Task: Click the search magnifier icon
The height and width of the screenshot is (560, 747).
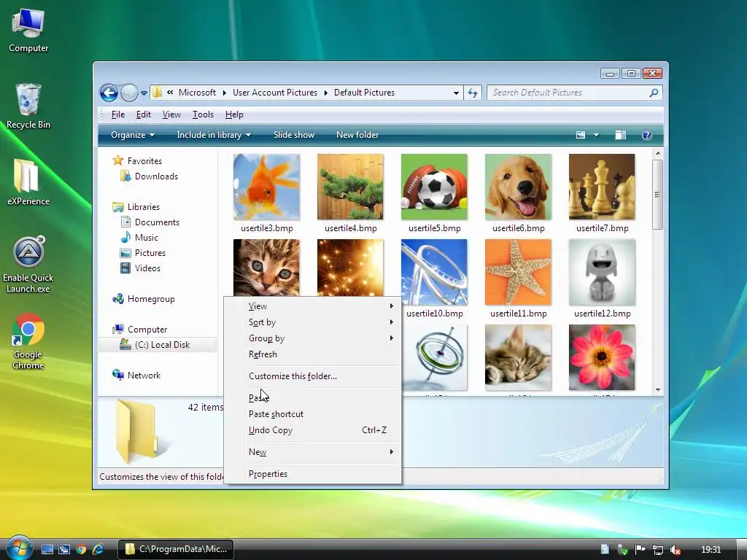Action: click(x=654, y=93)
